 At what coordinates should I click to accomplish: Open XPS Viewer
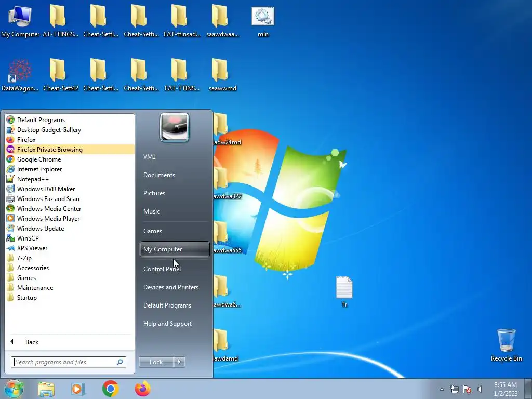click(x=70, y=248)
